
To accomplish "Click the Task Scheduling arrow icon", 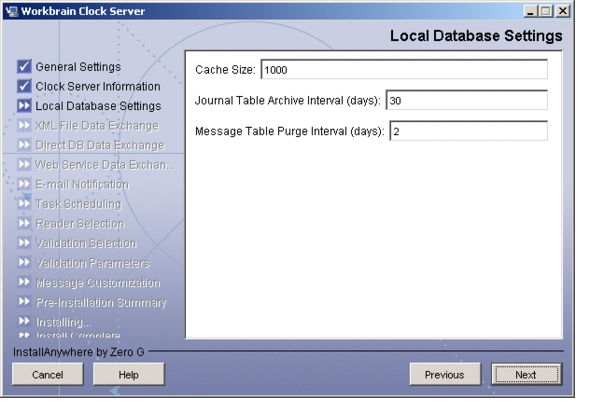I will click(24, 204).
